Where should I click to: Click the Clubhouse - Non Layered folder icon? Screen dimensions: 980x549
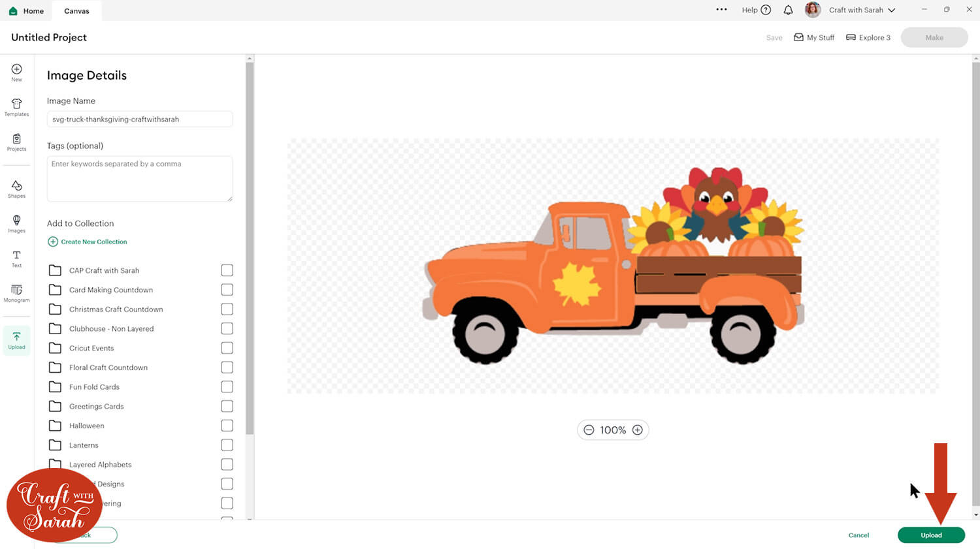tap(55, 328)
